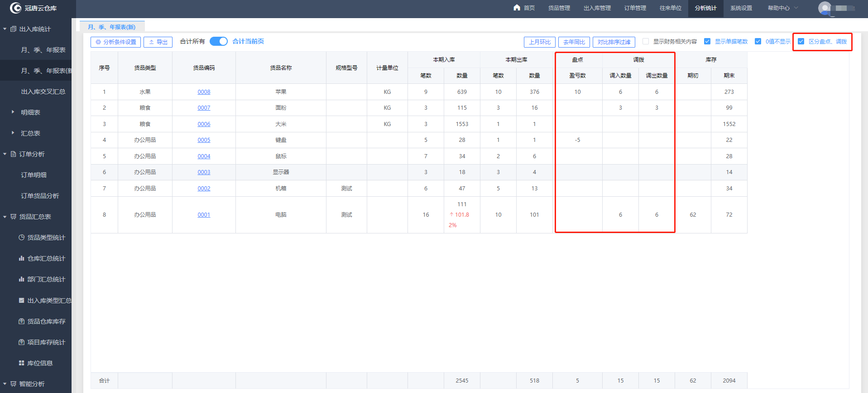Viewport: 868px width, 393px height.
Task: Open the 系统设置 top menu
Action: pos(741,8)
